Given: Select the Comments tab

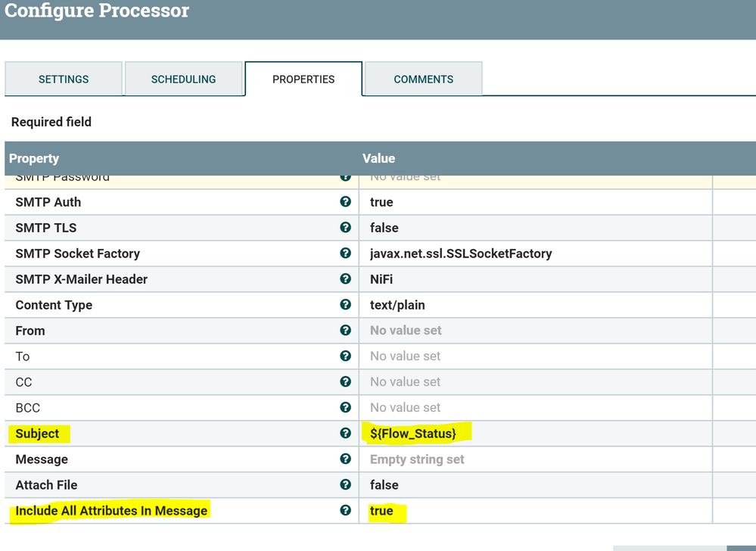Looking at the screenshot, I should tap(424, 79).
